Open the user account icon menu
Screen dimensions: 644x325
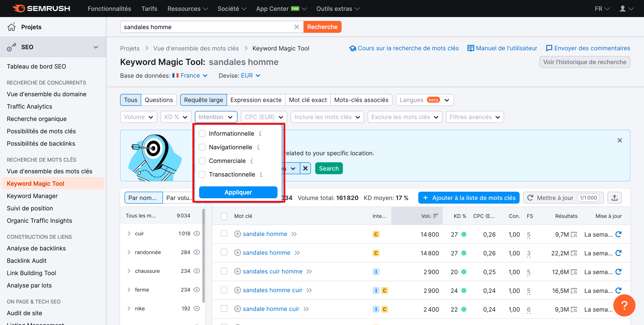pyautogui.click(x=626, y=9)
